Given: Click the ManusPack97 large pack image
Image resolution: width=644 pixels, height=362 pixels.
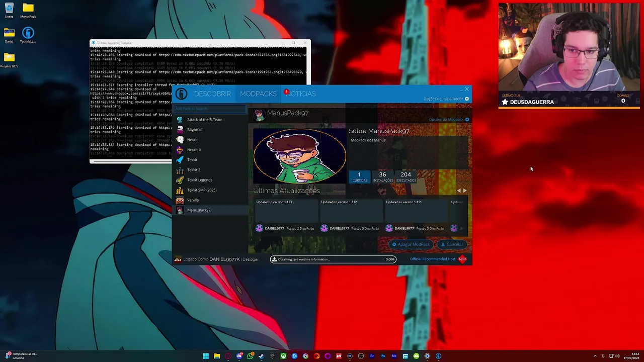Looking at the screenshot, I should point(299,156).
